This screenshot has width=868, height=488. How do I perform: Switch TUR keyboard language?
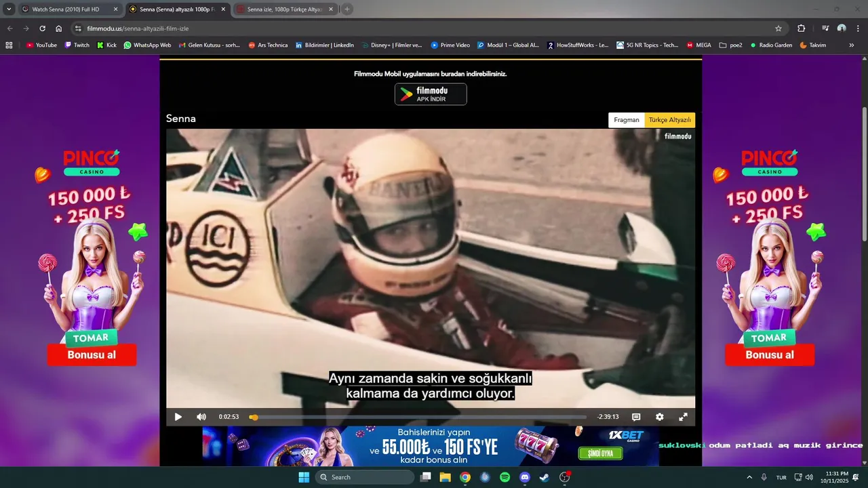tap(781, 477)
